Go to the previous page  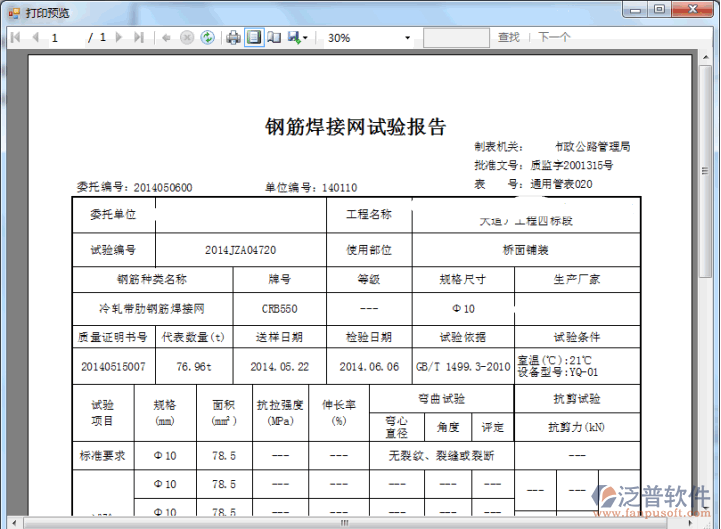click(35, 37)
